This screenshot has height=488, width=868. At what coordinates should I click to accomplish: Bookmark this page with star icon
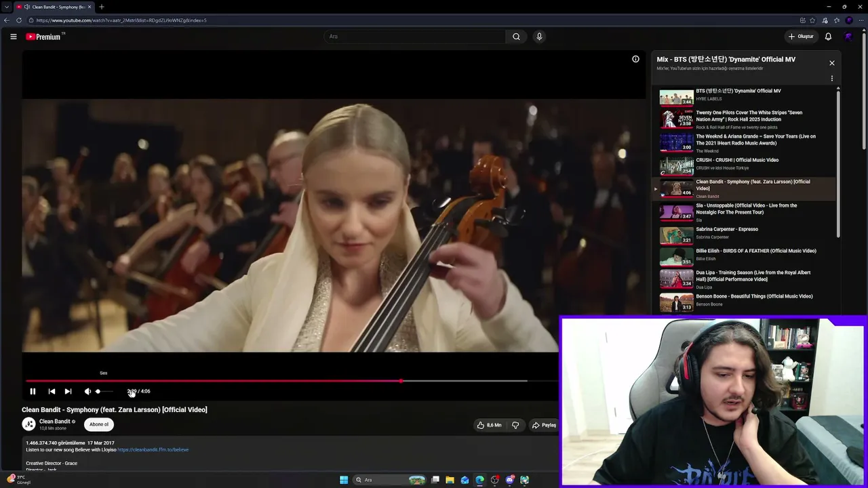coord(812,20)
